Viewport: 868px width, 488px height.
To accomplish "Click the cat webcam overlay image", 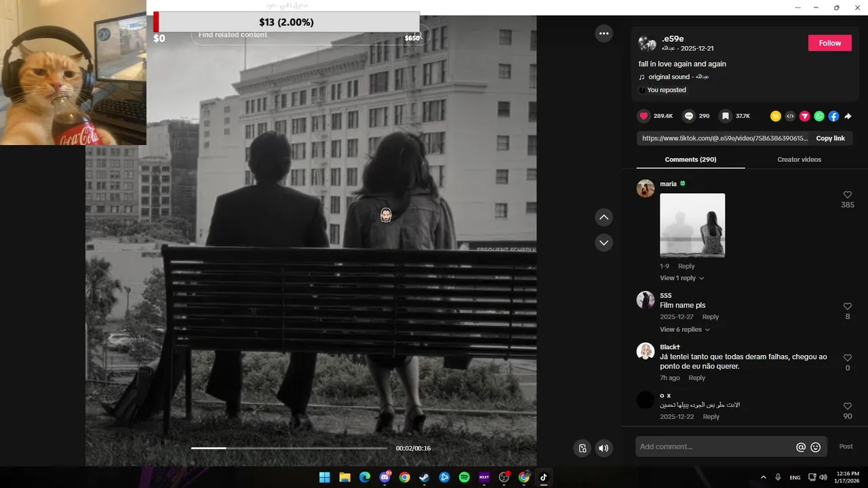I will tap(73, 73).
